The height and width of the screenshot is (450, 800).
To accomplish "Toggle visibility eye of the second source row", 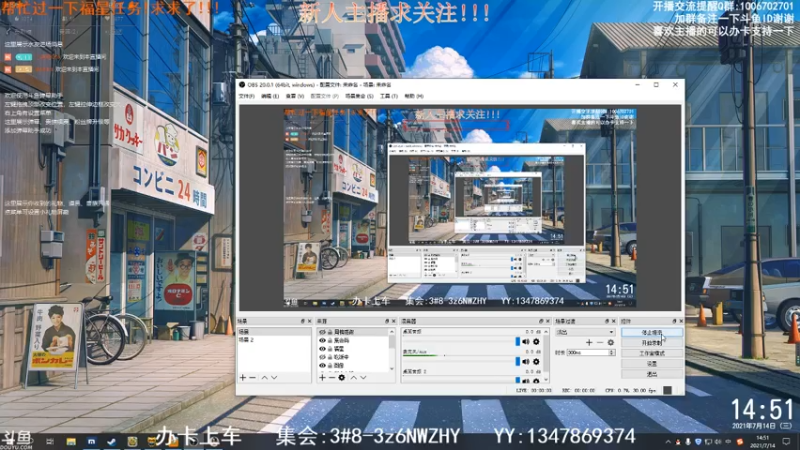I will coord(322,340).
